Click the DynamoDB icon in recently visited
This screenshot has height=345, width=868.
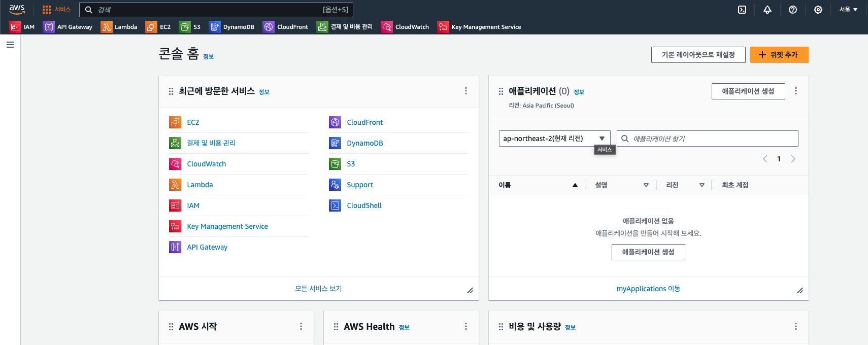(335, 143)
